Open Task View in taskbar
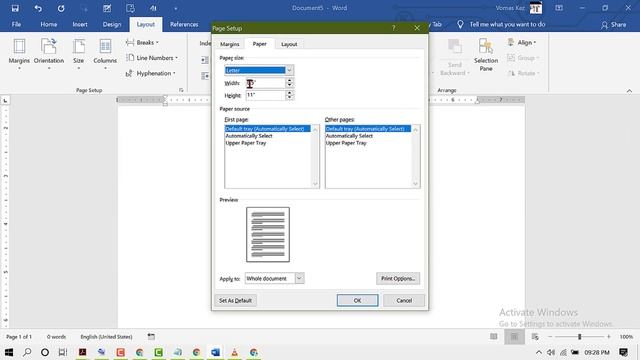The width and height of the screenshot is (640, 360). coord(62,352)
